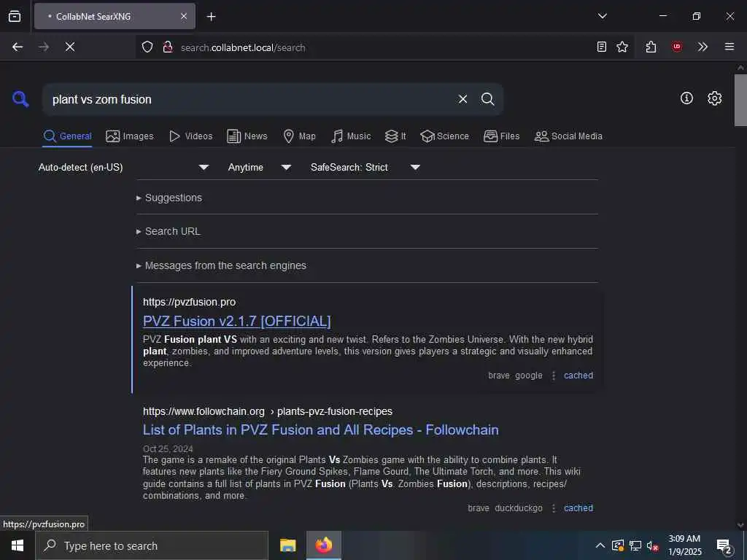Open SearXNG preferences gear
Viewport: 747px width, 560px height.
pos(715,98)
